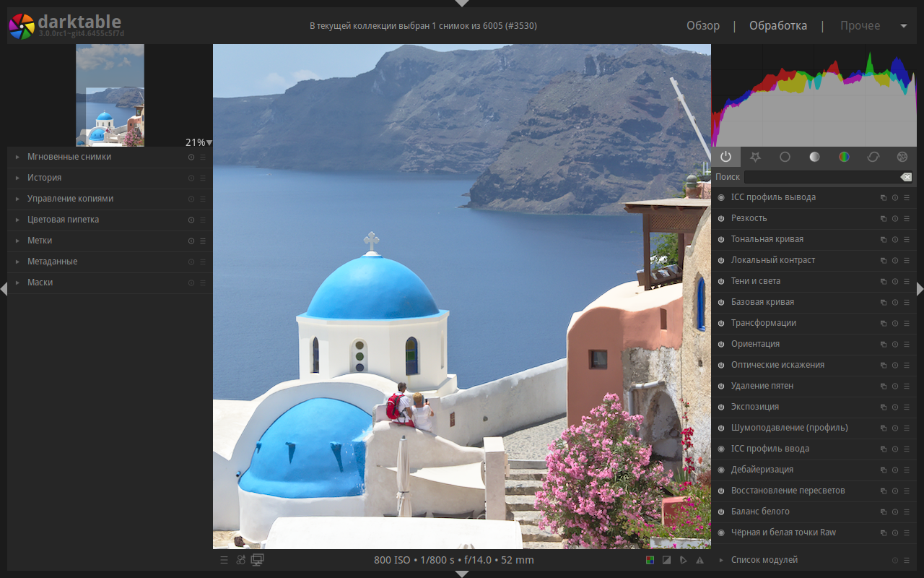Open the styles quick access icon
924x578 pixels.
click(x=240, y=560)
